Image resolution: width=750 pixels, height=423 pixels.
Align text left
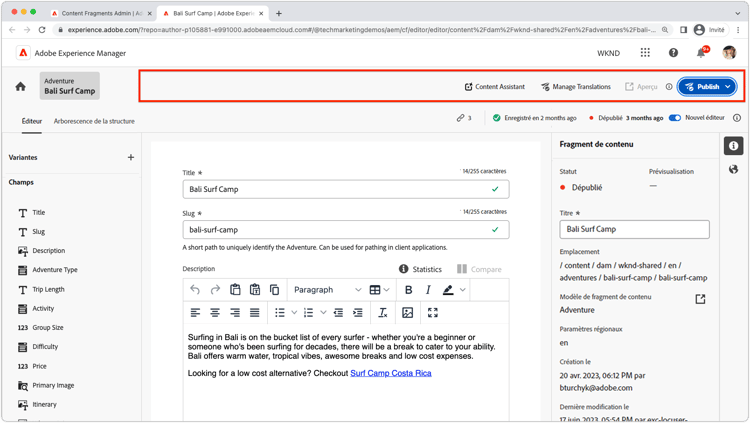click(195, 312)
